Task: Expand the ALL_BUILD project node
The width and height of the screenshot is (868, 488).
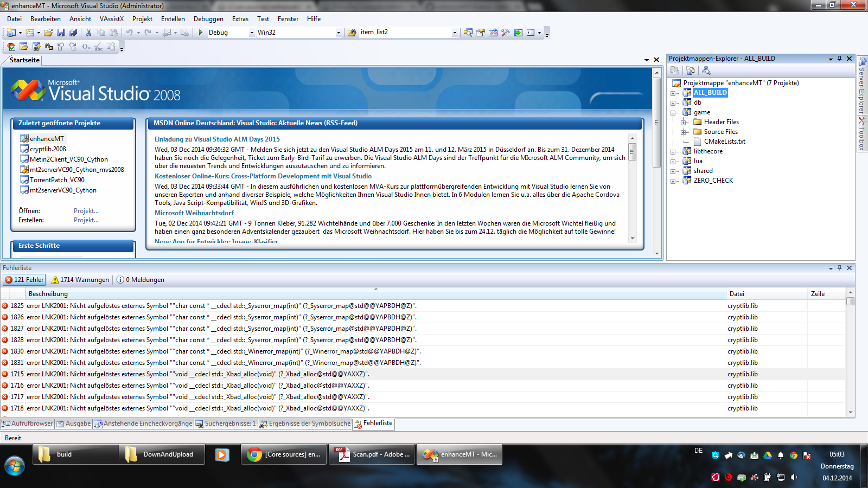Action: (673, 93)
